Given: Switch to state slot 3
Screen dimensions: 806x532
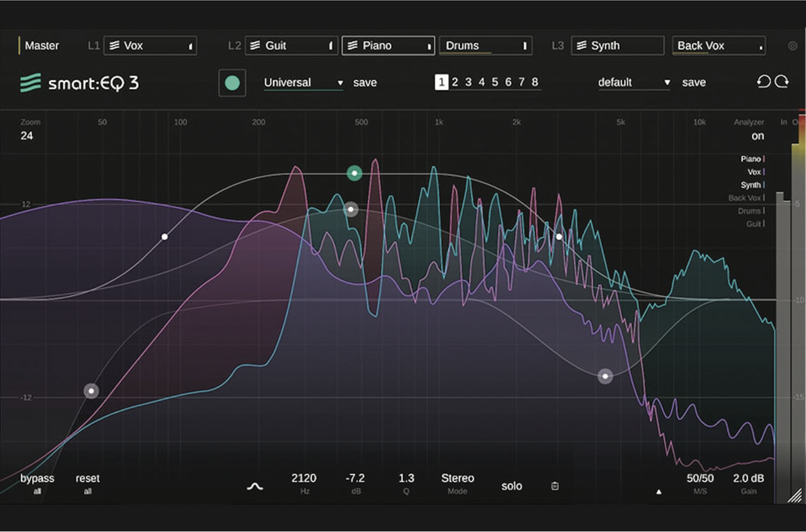Looking at the screenshot, I should click(x=468, y=82).
